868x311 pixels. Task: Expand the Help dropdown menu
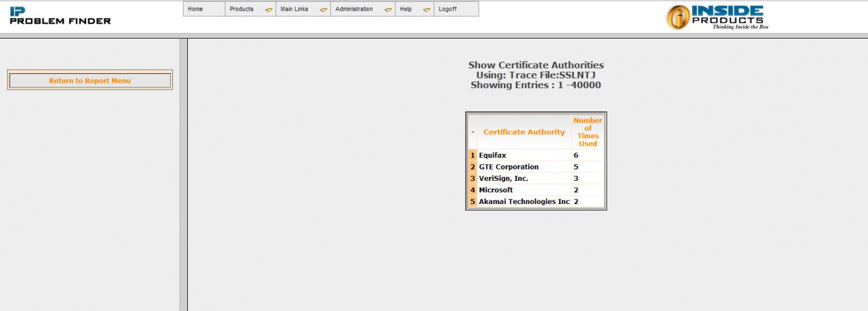coord(414,9)
